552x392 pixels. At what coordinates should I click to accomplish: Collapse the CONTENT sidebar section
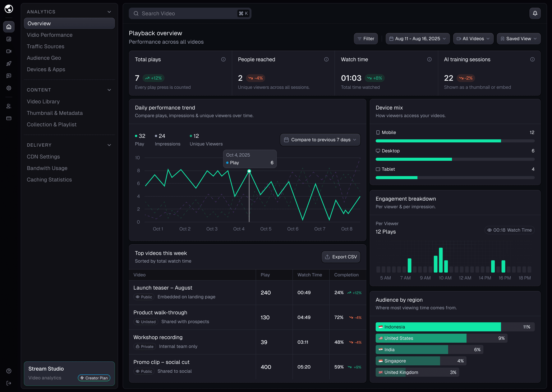pyautogui.click(x=109, y=90)
